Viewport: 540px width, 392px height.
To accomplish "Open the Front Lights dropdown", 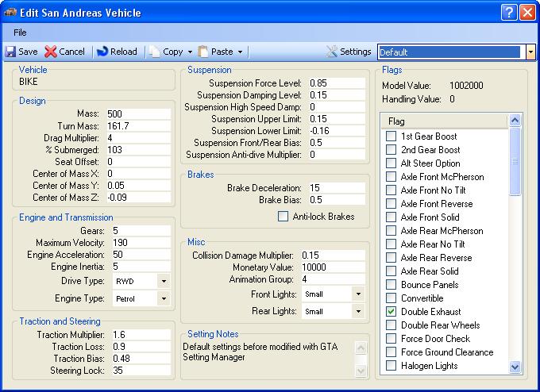I will (x=358, y=294).
